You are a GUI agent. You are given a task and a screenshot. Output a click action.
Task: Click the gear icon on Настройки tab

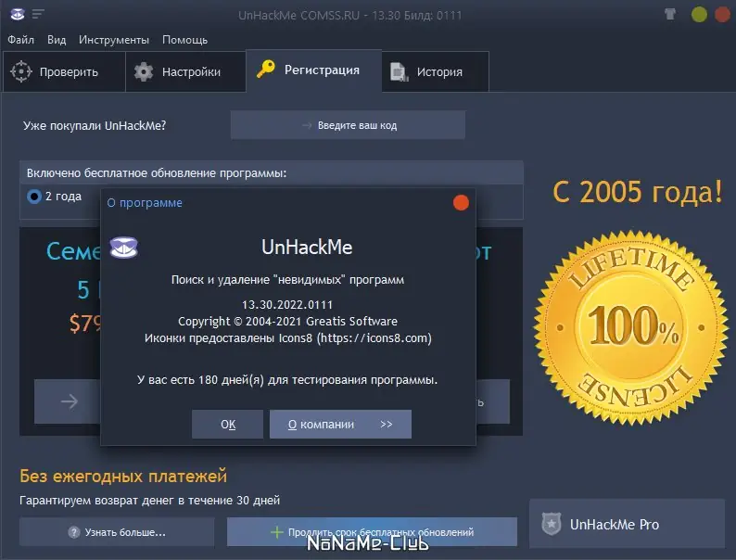click(x=144, y=71)
